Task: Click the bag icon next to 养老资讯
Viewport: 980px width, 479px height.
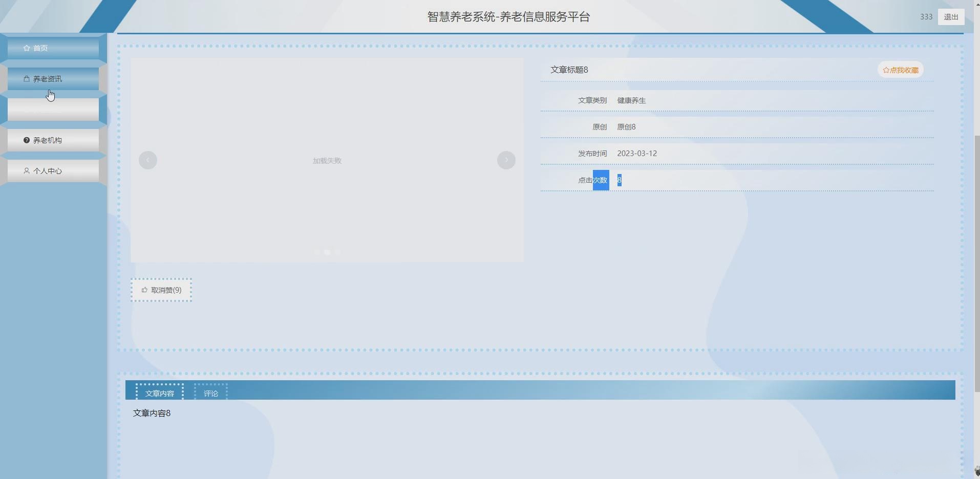Action: pos(26,78)
